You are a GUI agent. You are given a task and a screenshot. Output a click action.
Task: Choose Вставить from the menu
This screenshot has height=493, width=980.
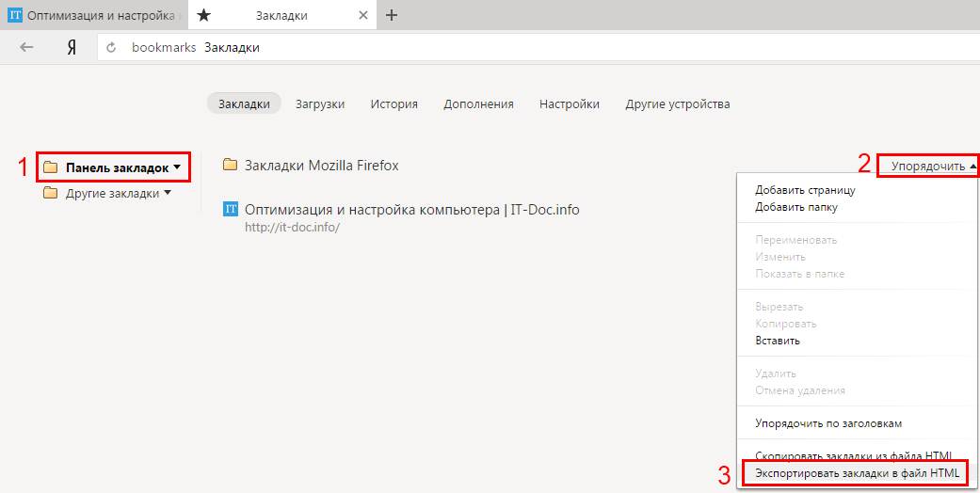click(x=778, y=341)
